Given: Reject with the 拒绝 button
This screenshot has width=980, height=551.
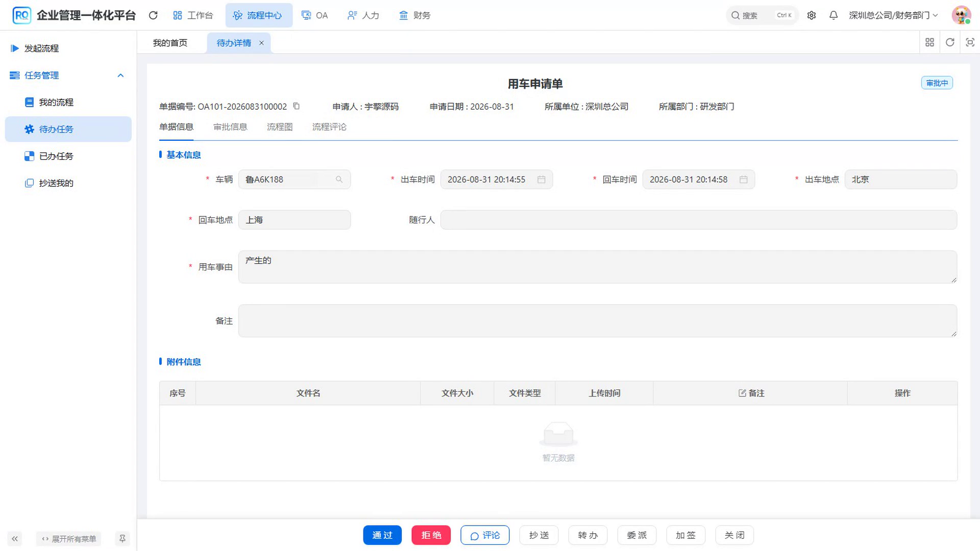Looking at the screenshot, I should click(431, 535).
